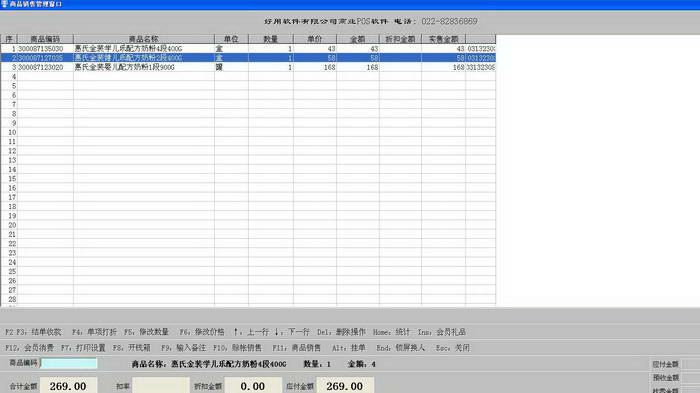The width and height of the screenshot is (700, 393).
Task: Click the Ins 会员礼品 shortcut label
Action: tap(442, 332)
